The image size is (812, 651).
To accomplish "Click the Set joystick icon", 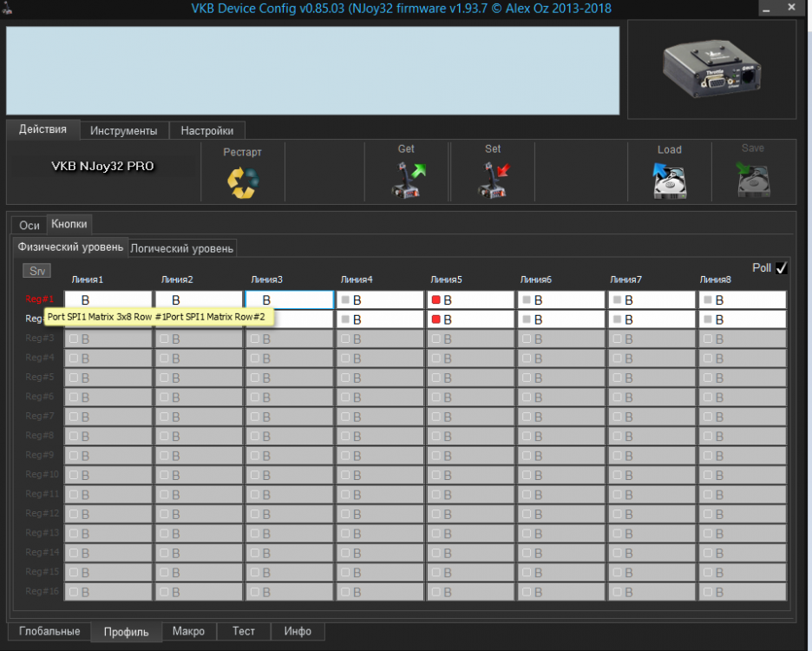I will 493,180.
